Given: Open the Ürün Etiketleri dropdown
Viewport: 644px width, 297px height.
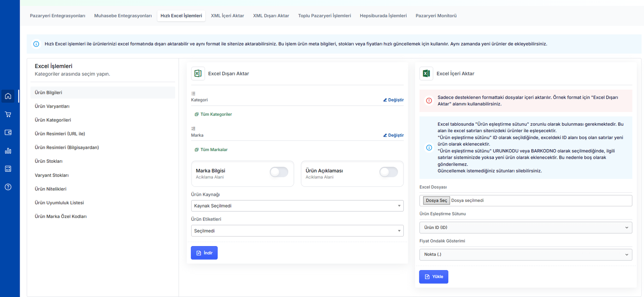Looking at the screenshot, I should tap(297, 231).
